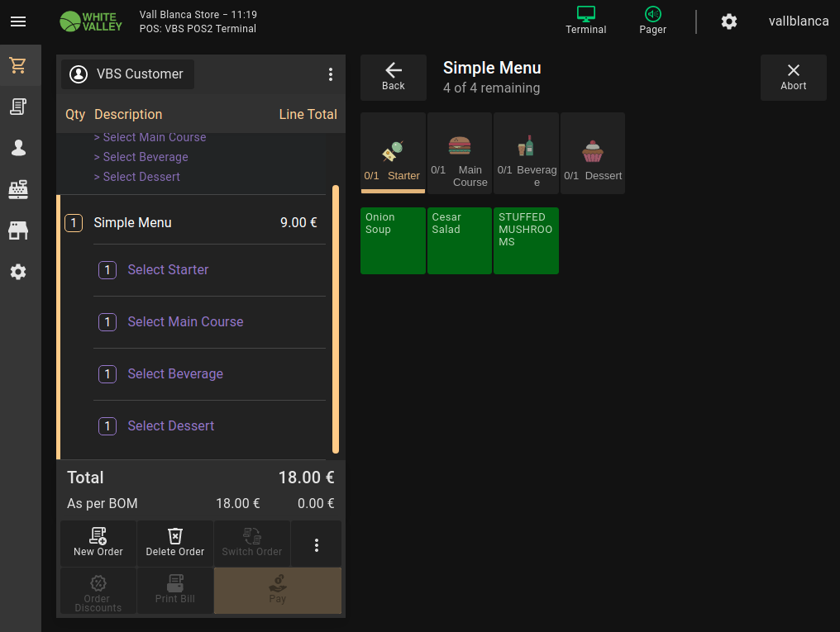
Task: Select the Simple Menu order line
Action: point(193,222)
